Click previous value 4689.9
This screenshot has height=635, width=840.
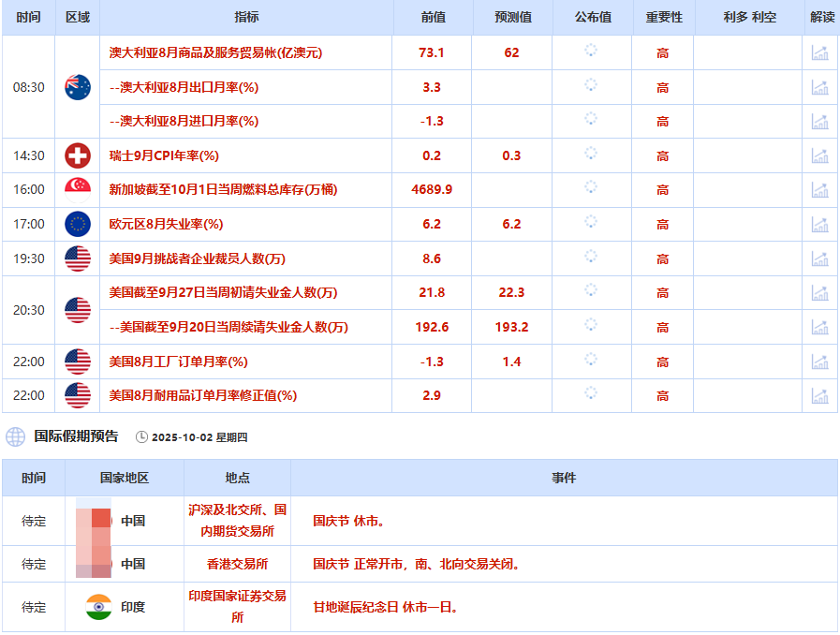coord(432,190)
